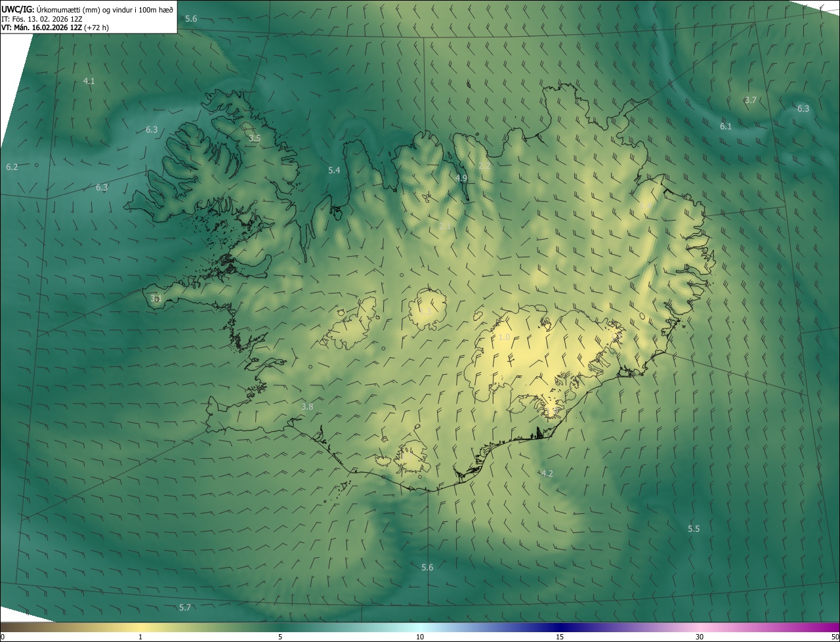Pick the dark navy color at legend value 15
Screen dimensions: 840x642
560,627
